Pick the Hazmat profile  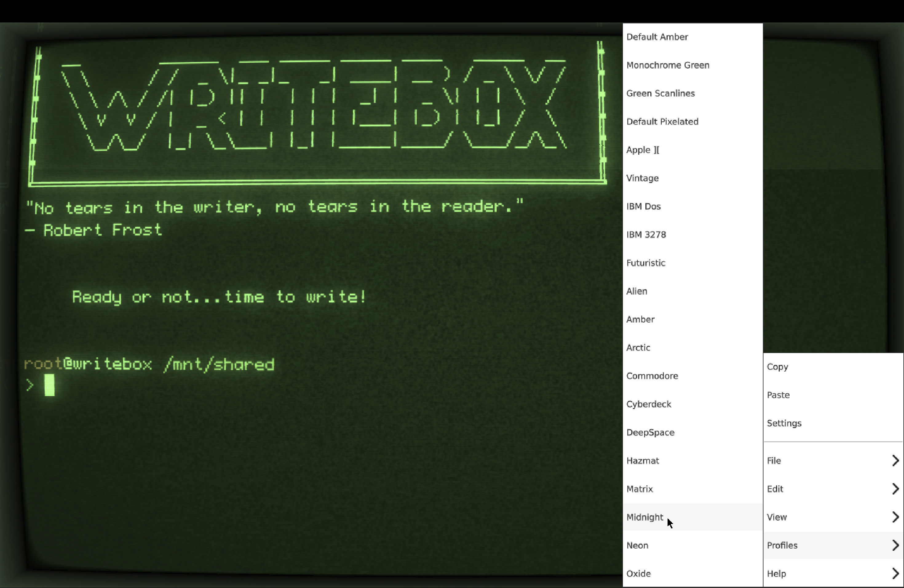coord(692,460)
